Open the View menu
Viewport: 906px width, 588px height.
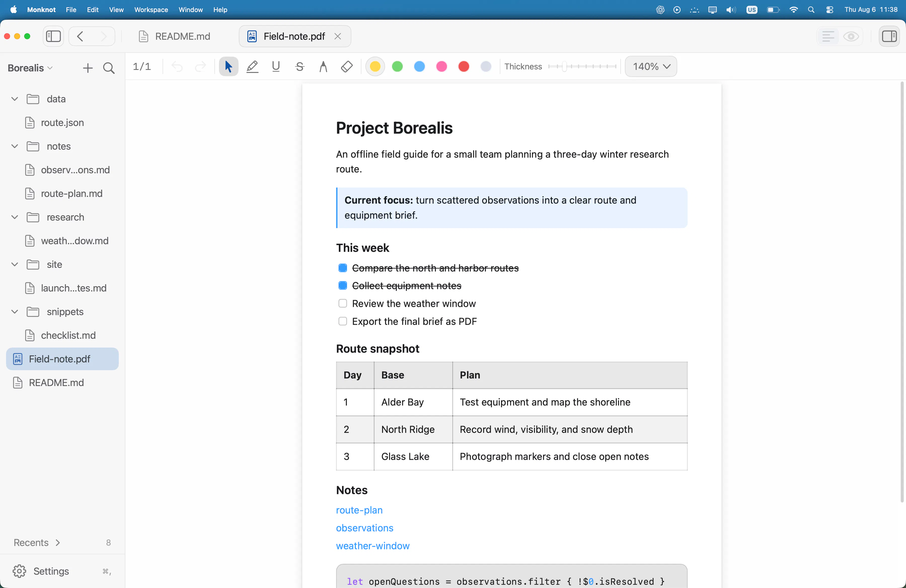(116, 10)
